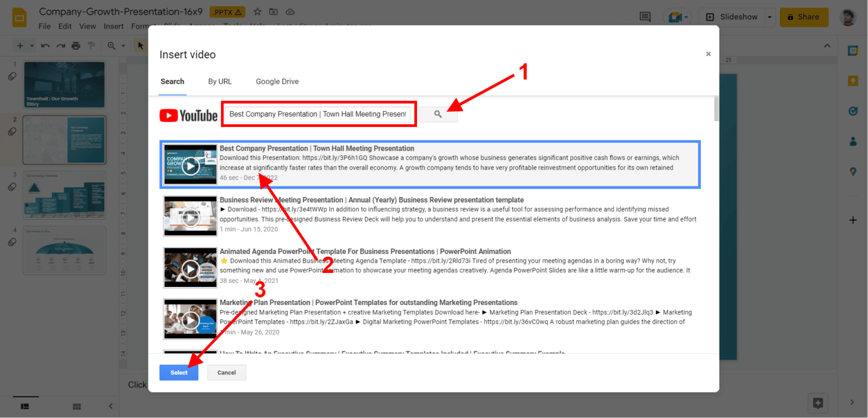Click the Cancel button in the dialog

(x=226, y=372)
